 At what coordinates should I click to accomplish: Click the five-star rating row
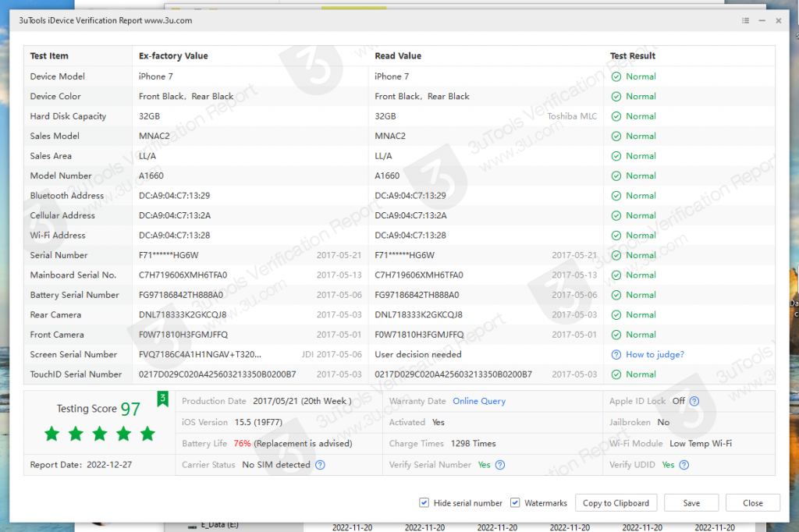pyautogui.click(x=100, y=434)
